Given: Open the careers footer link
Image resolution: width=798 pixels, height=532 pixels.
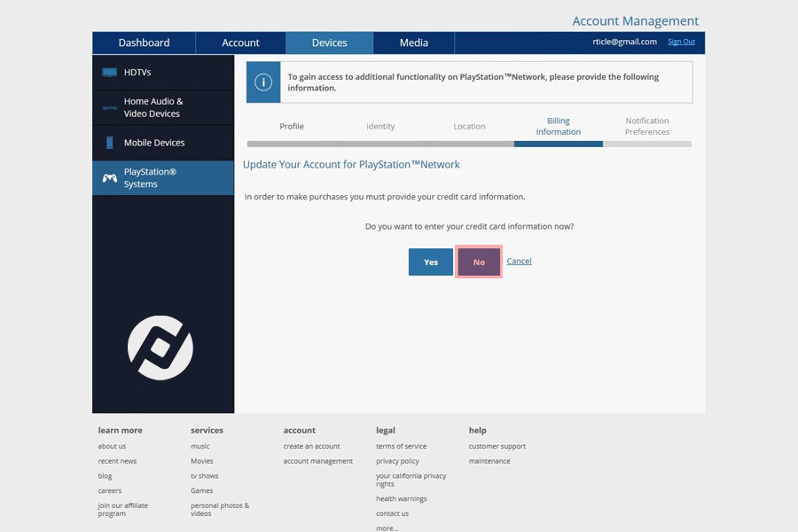Looking at the screenshot, I should 109,490.
